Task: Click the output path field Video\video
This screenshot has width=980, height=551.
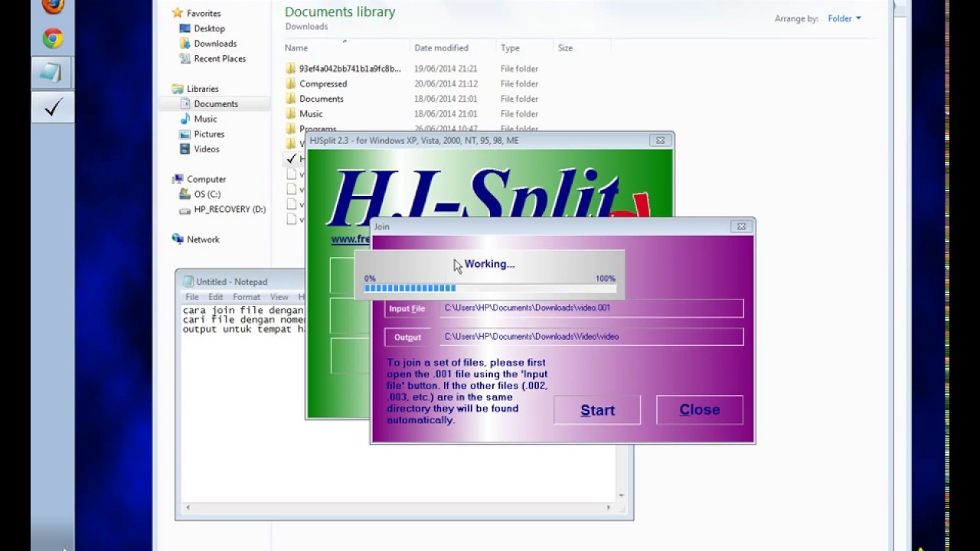Action: pos(592,337)
